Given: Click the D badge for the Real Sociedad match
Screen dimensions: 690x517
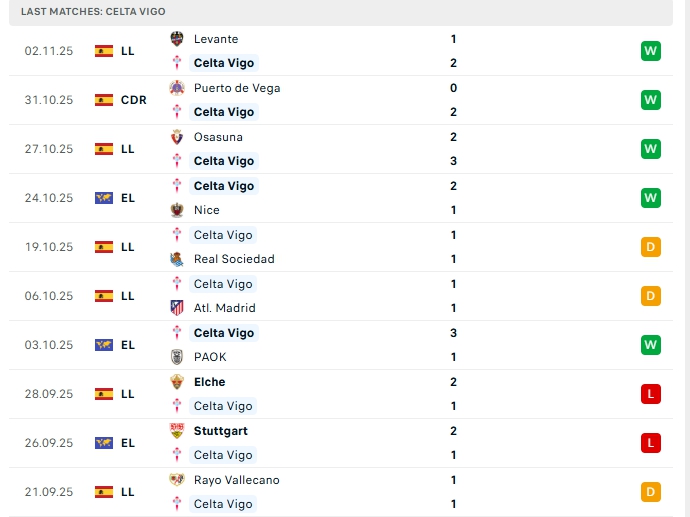Looking at the screenshot, I should 651,247.
